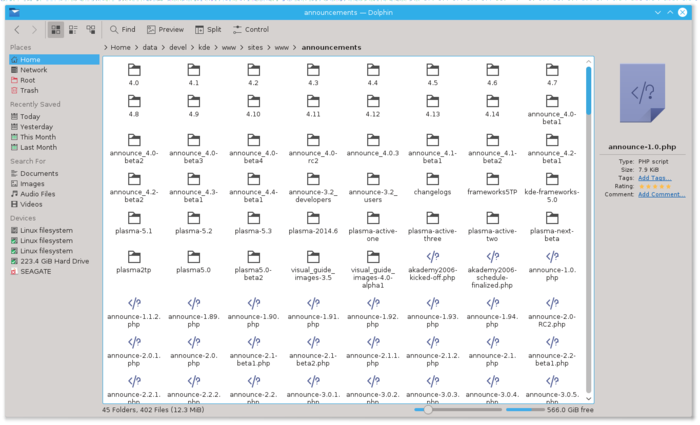
Task: Select the visual_guide_images-3.5 folder
Action: (313, 266)
